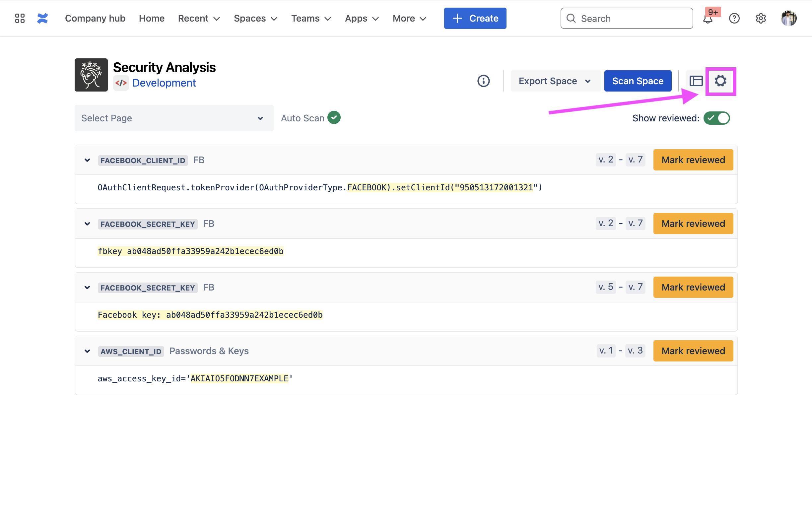Open the Select Page dropdown

click(x=174, y=118)
